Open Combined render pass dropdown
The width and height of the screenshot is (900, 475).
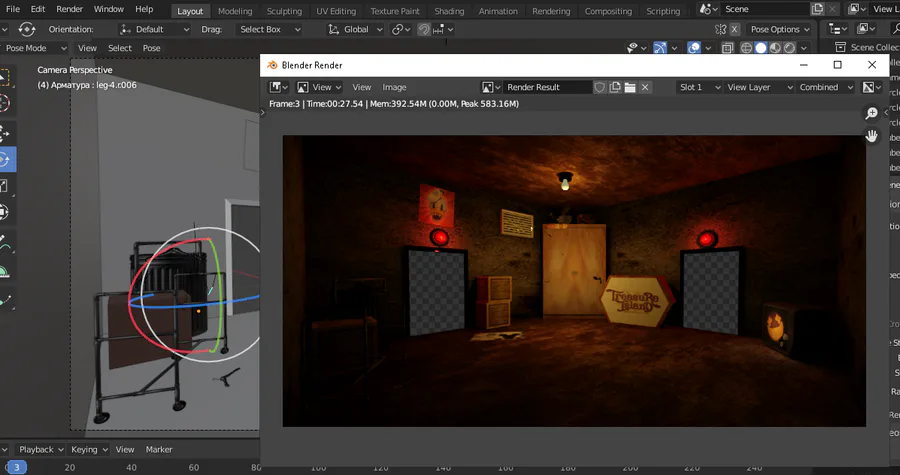click(x=825, y=87)
